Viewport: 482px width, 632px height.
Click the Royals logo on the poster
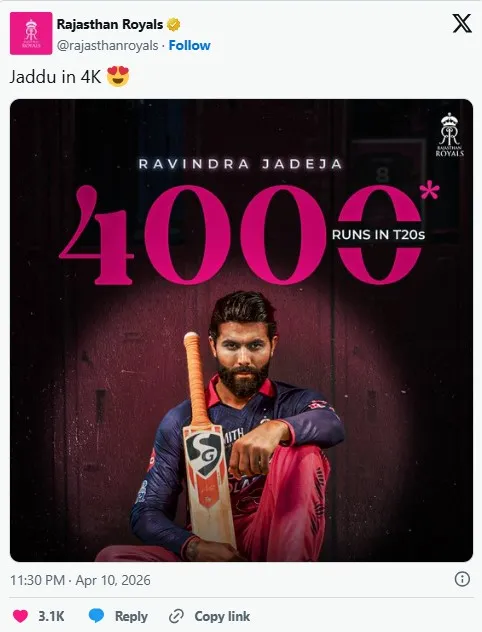(449, 135)
